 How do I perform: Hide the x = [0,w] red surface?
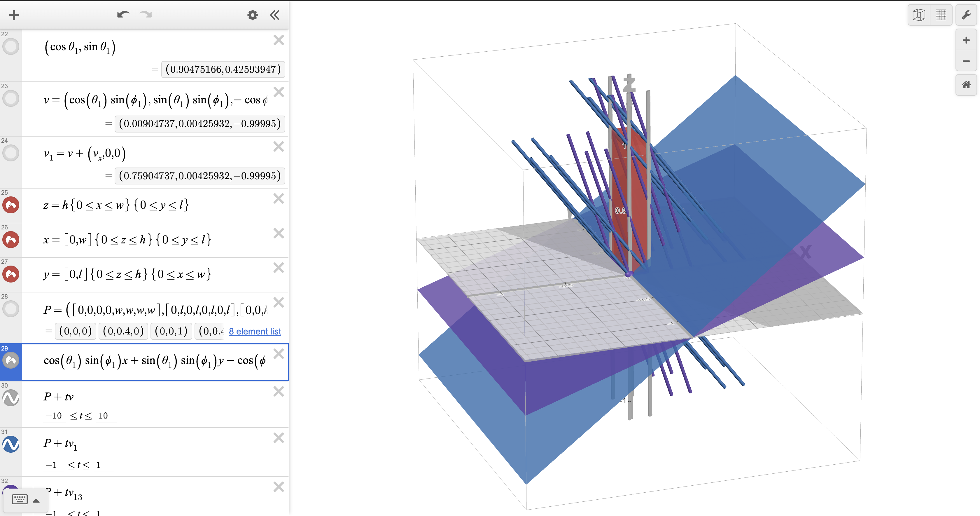[x=11, y=240]
